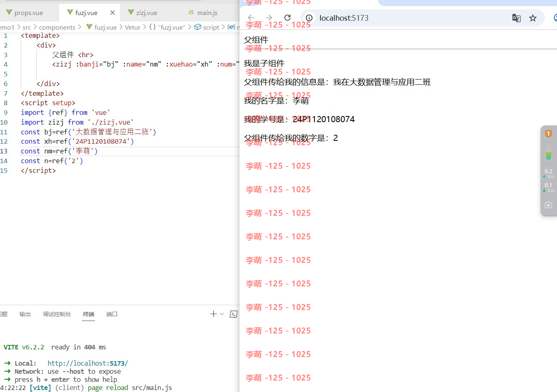Click the 'import zizj from' code line
The image size is (557, 392).
(77, 122)
